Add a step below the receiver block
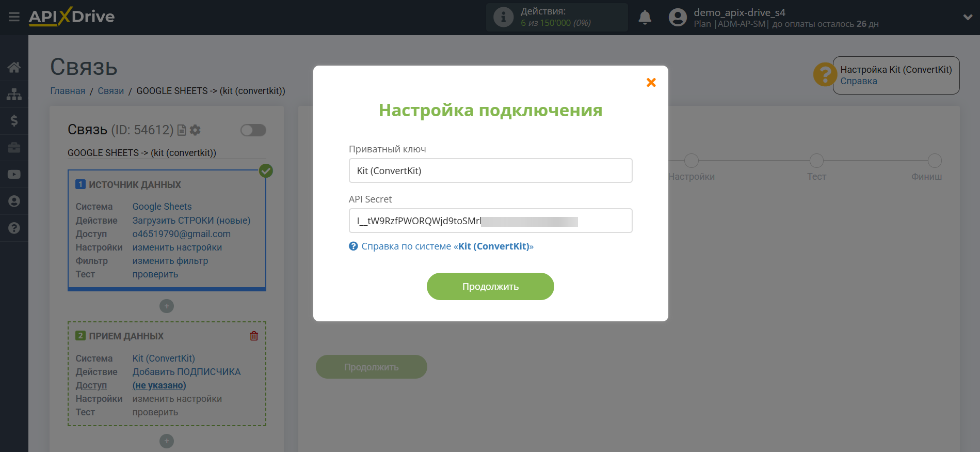 click(x=167, y=441)
